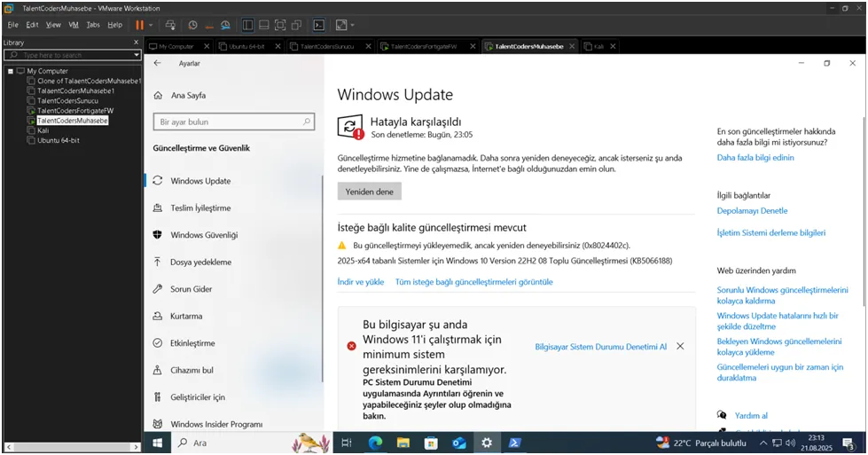Pause the virtual machine from the toolbar
Screen dimensions: 868x455
(x=139, y=25)
